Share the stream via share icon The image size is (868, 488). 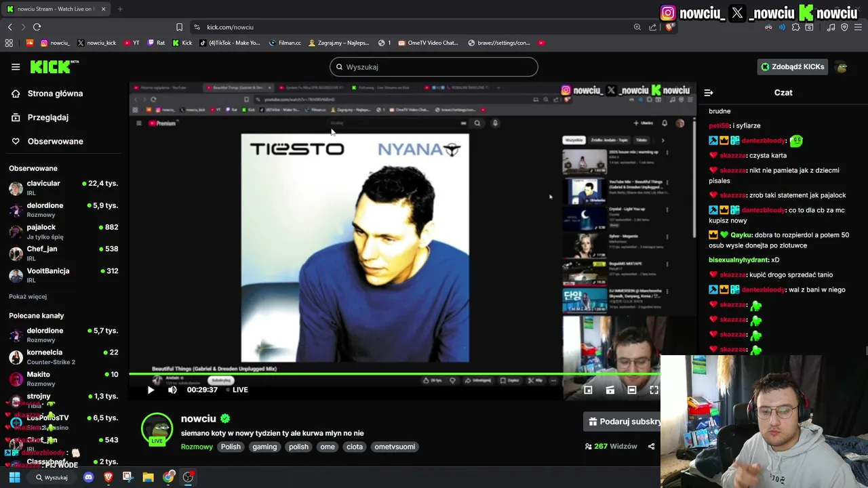[651, 447]
